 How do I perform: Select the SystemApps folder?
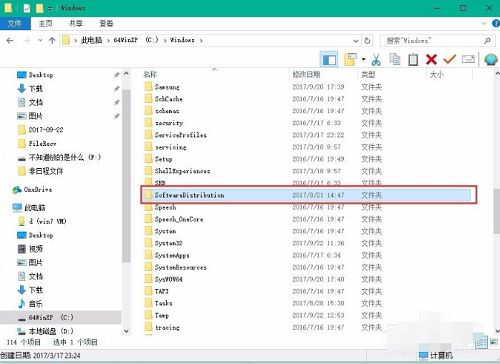(172, 255)
